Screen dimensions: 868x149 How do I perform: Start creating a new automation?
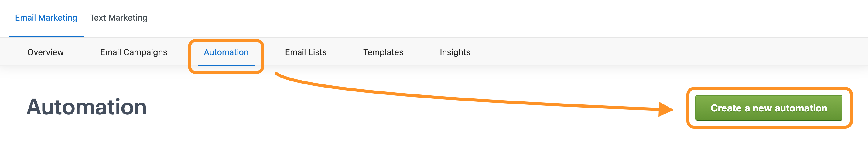point(769,108)
